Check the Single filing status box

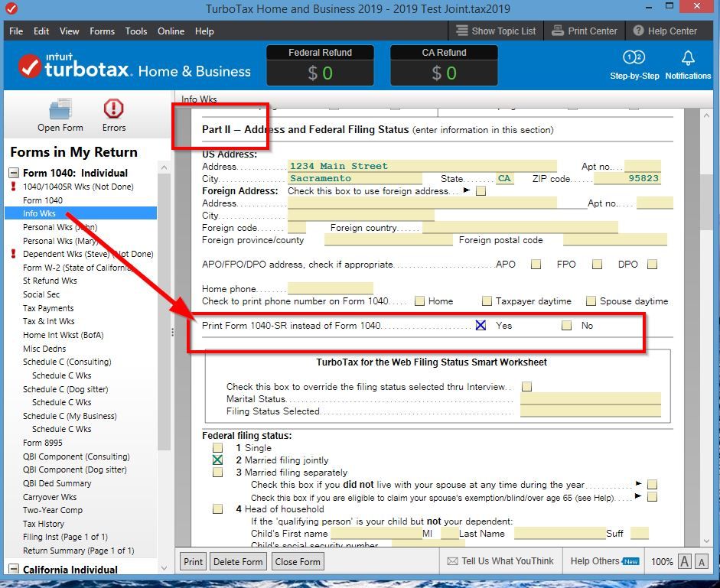coord(218,448)
